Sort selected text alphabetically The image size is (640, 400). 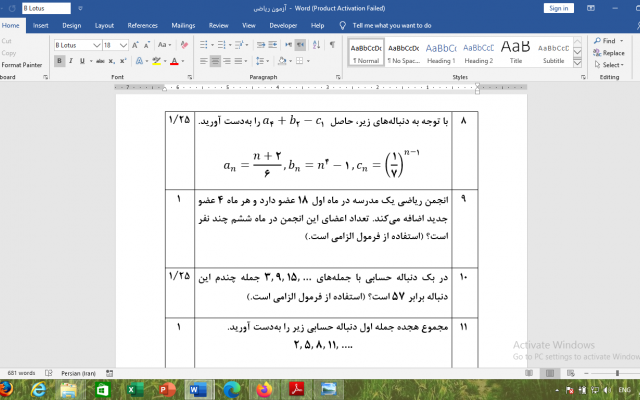click(x=316, y=44)
